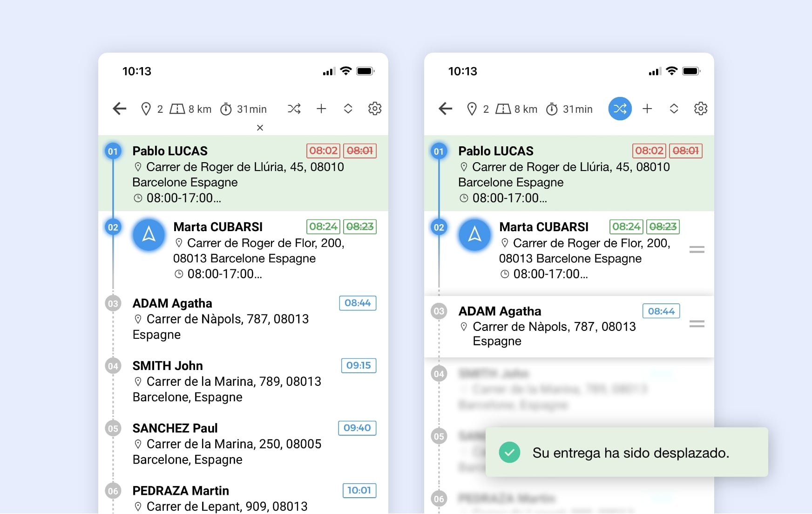Tap the drag handle beside Marta CUBARSI
Screen dimensions: 812x514
coord(697,250)
